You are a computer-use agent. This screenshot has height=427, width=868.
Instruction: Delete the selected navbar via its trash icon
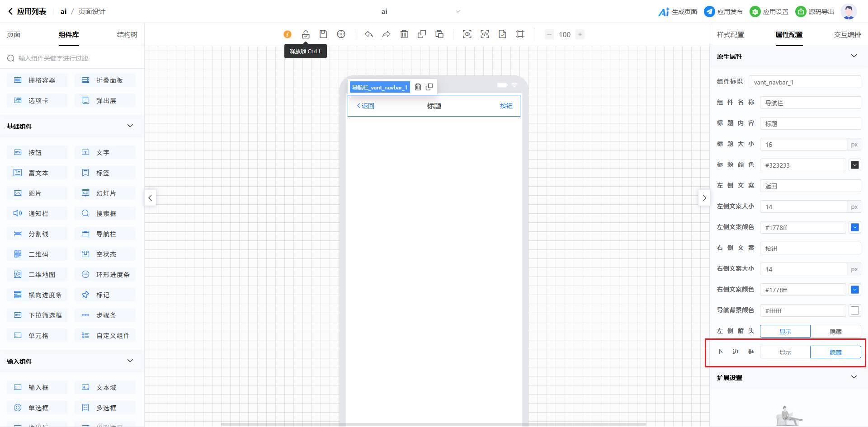[418, 87]
